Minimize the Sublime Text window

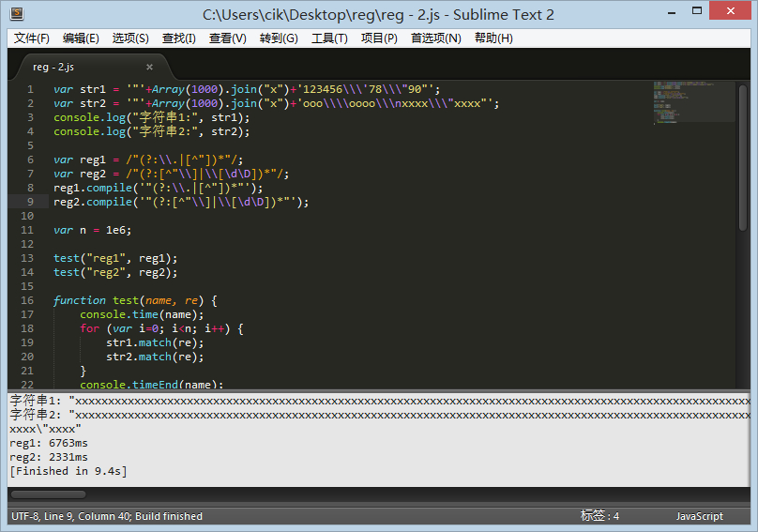click(x=672, y=11)
